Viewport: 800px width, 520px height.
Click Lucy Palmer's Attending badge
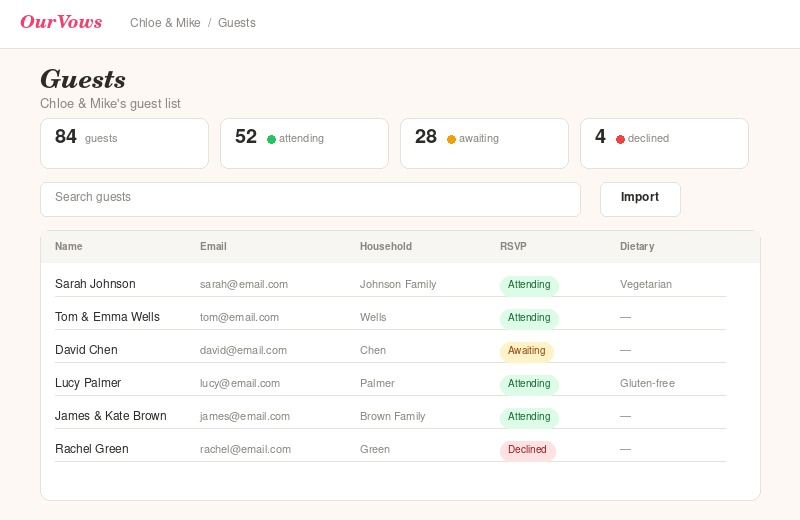coord(529,384)
